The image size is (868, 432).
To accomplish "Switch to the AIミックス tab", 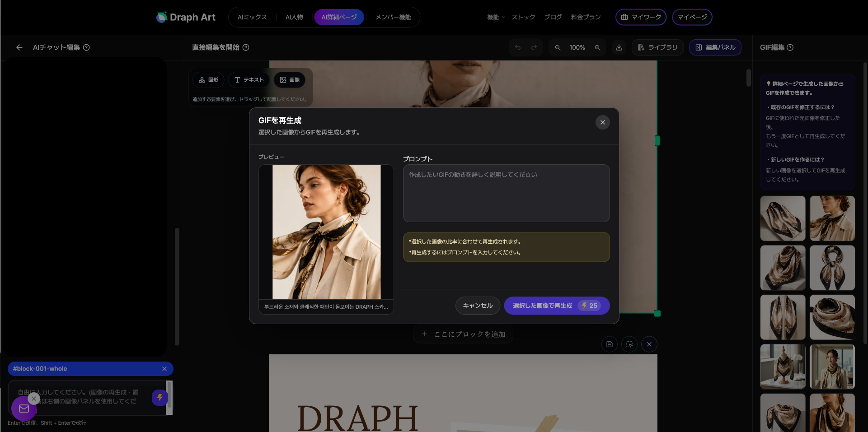I will 252,17.
